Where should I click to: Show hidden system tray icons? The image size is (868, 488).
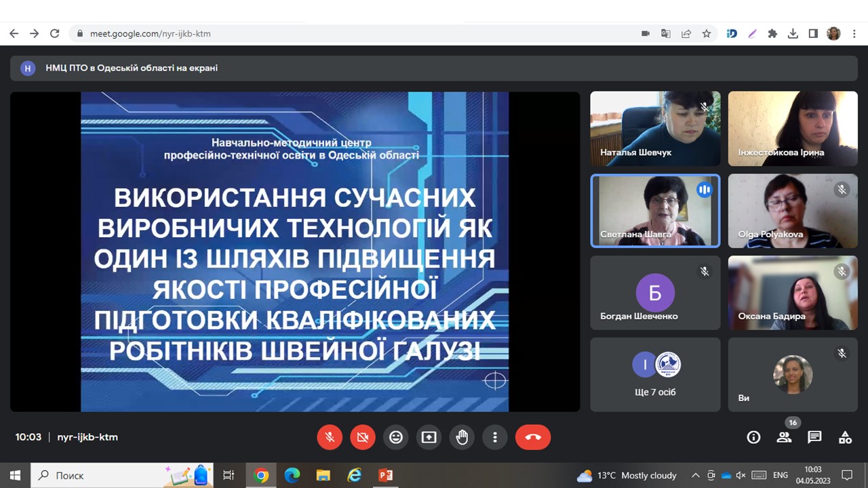pyautogui.click(x=695, y=475)
